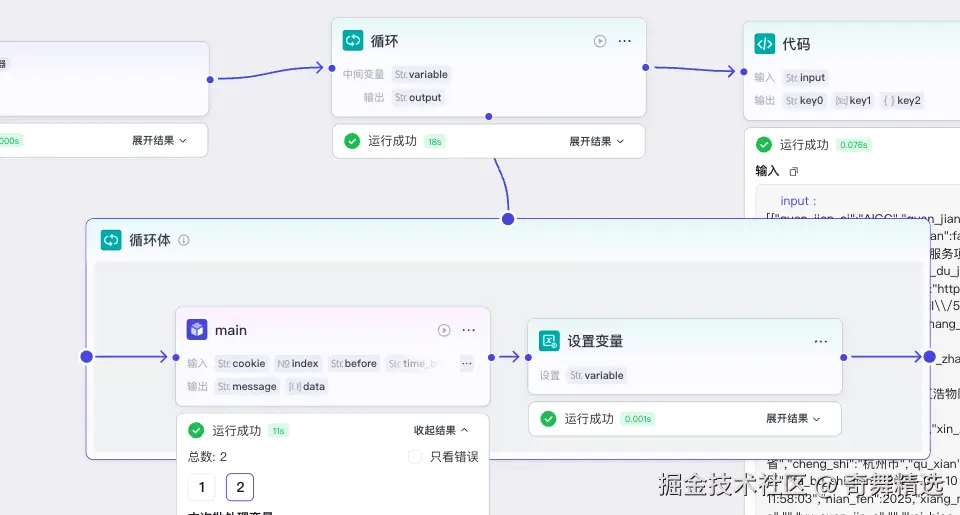Show info tooltip next to 循环体
Screen dimensions: 960x515
pos(184,240)
